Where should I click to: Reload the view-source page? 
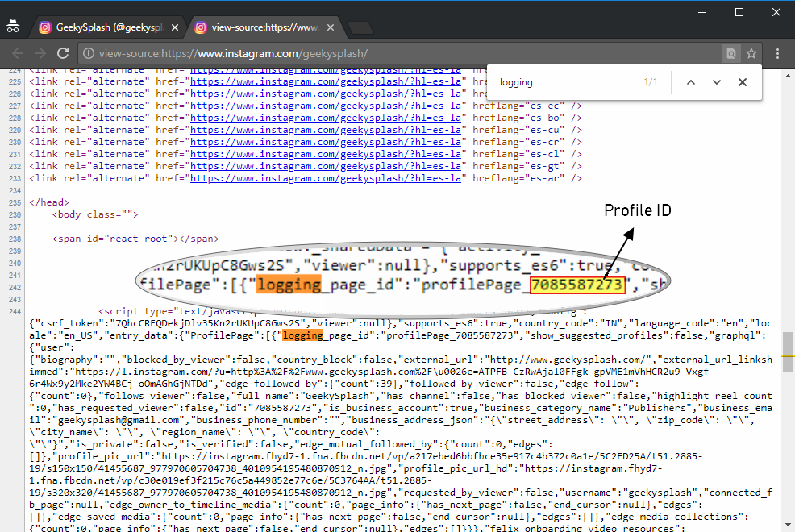(x=63, y=53)
